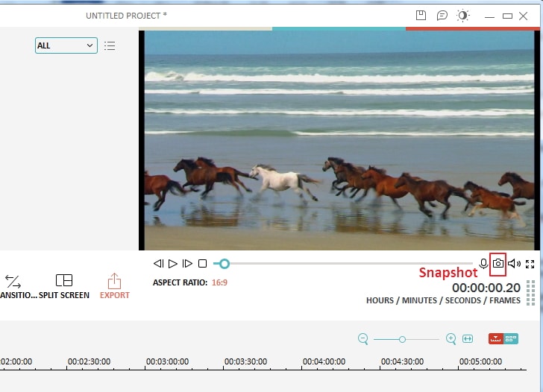This screenshot has height=392, width=543.
Task: Maximize the application window
Action: pyautogui.click(x=507, y=16)
